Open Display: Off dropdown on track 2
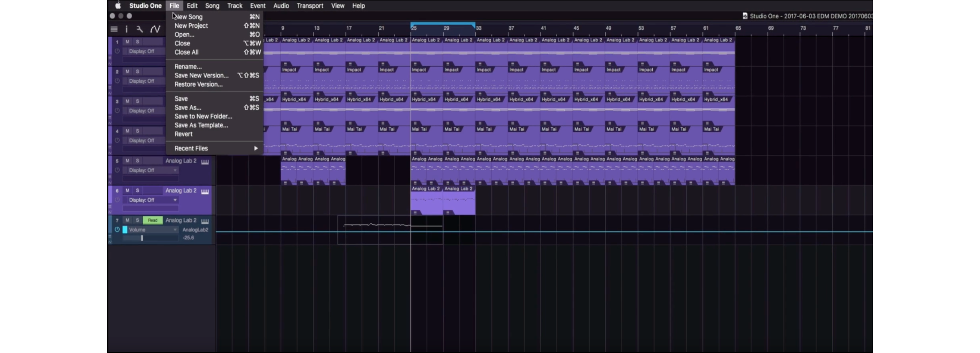 click(x=145, y=81)
